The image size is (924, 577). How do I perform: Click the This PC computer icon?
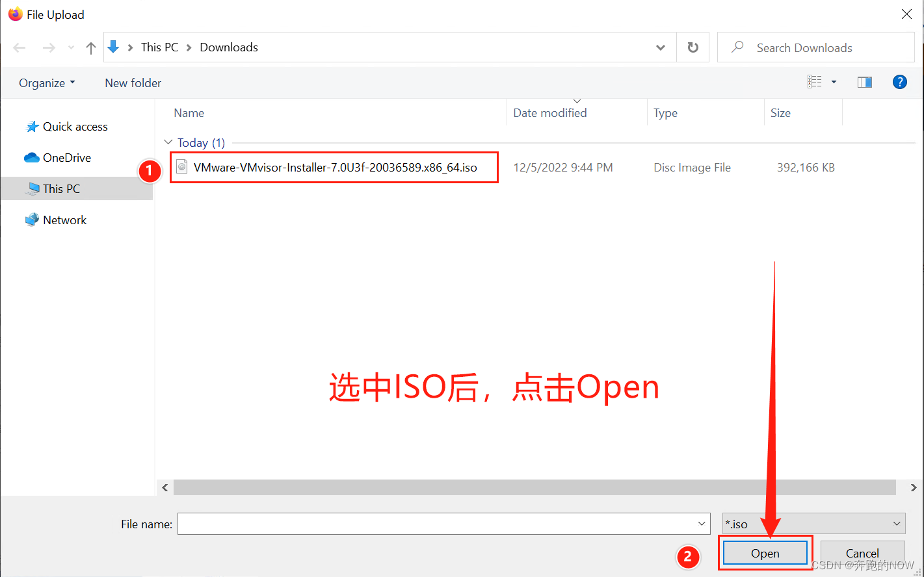point(32,188)
